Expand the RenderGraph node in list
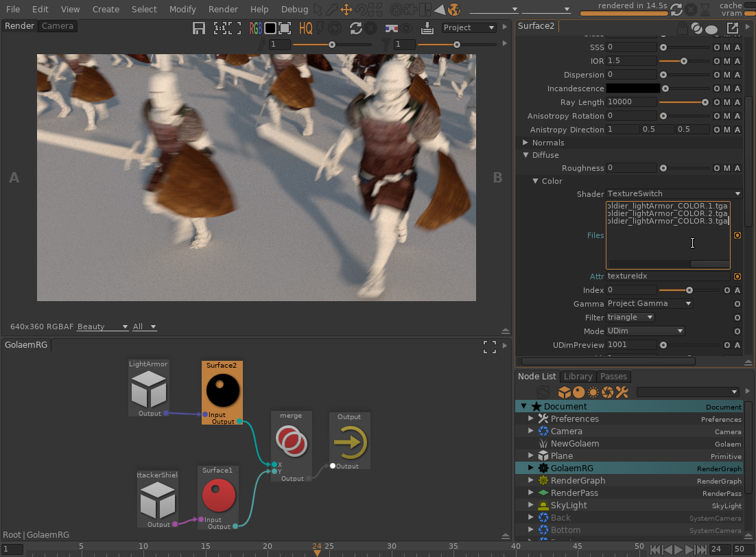Image resolution: width=756 pixels, height=557 pixels. pyautogui.click(x=530, y=481)
